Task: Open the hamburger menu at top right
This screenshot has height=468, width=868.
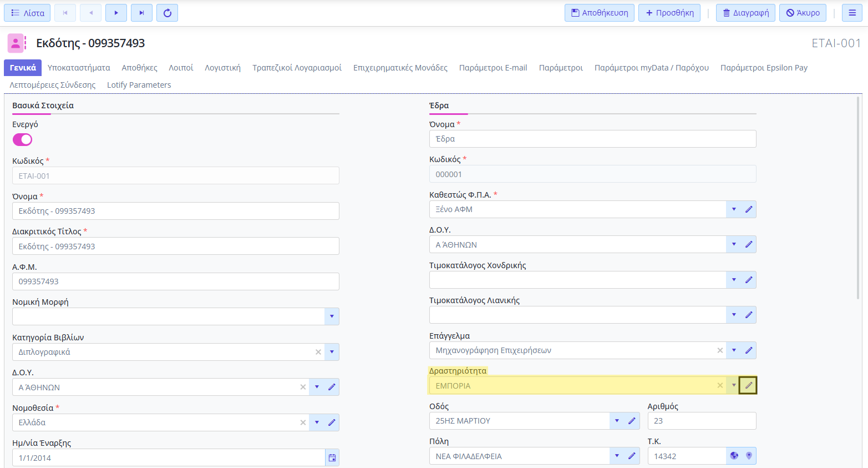Action: click(852, 13)
